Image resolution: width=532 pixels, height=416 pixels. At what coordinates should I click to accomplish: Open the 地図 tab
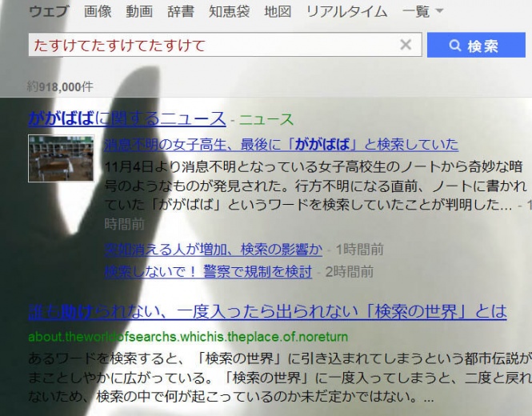coord(278,12)
